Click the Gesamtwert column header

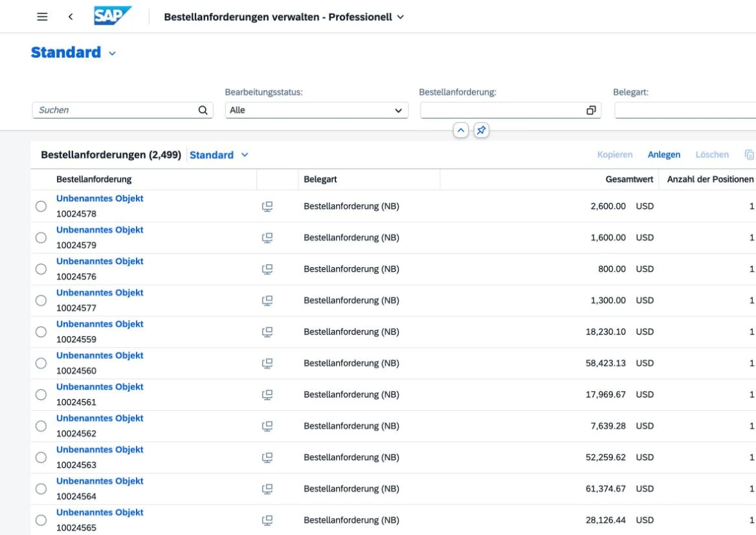tap(629, 179)
